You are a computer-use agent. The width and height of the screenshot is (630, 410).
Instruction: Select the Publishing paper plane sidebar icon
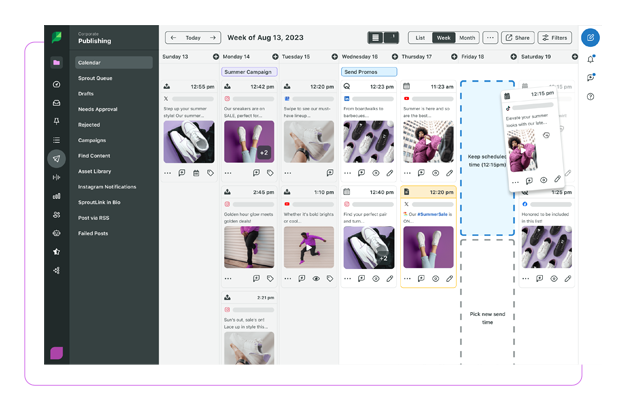[x=57, y=159]
